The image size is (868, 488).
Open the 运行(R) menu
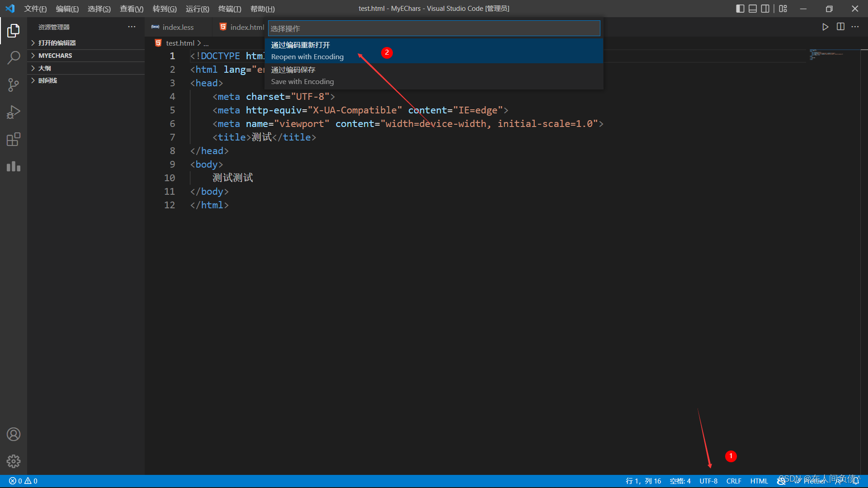point(198,9)
